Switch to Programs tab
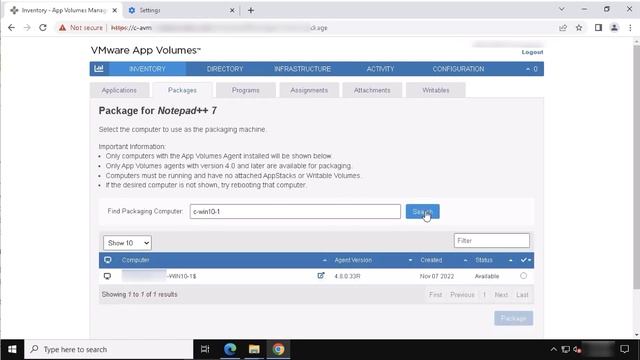This screenshot has width=640, height=360. tap(245, 90)
